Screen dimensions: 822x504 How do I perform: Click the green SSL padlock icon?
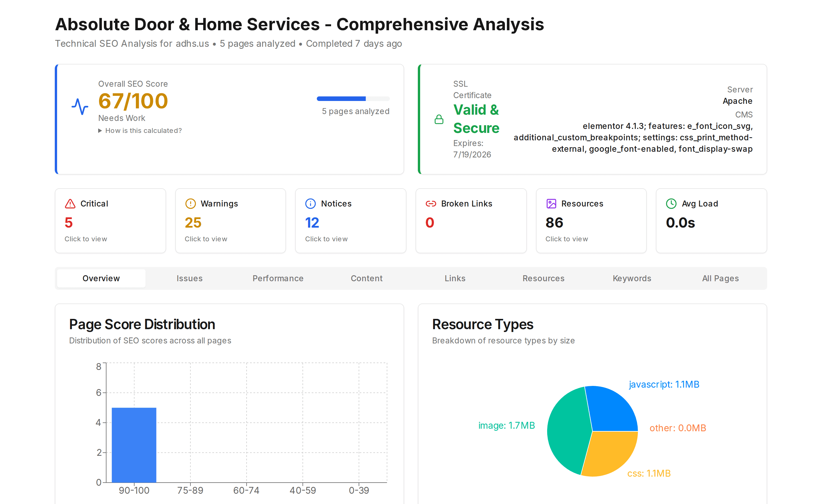point(439,119)
